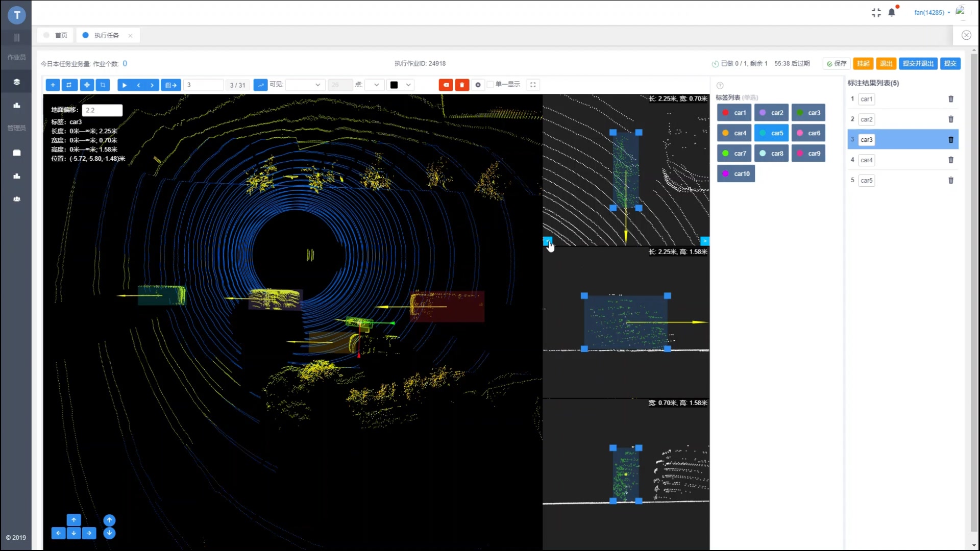Go to next frame arrow
The height and width of the screenshot is (551, 980).
coord(152,85)
